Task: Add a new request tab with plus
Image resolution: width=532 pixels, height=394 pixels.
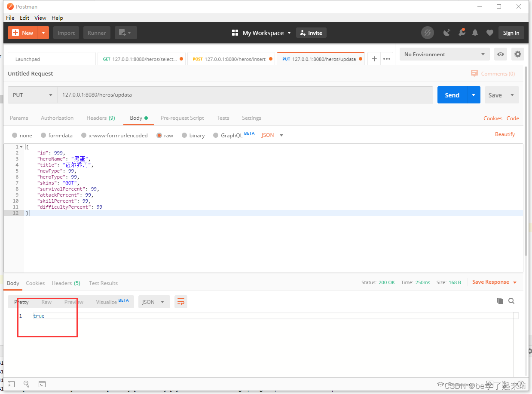Action: tap(374, 59)
